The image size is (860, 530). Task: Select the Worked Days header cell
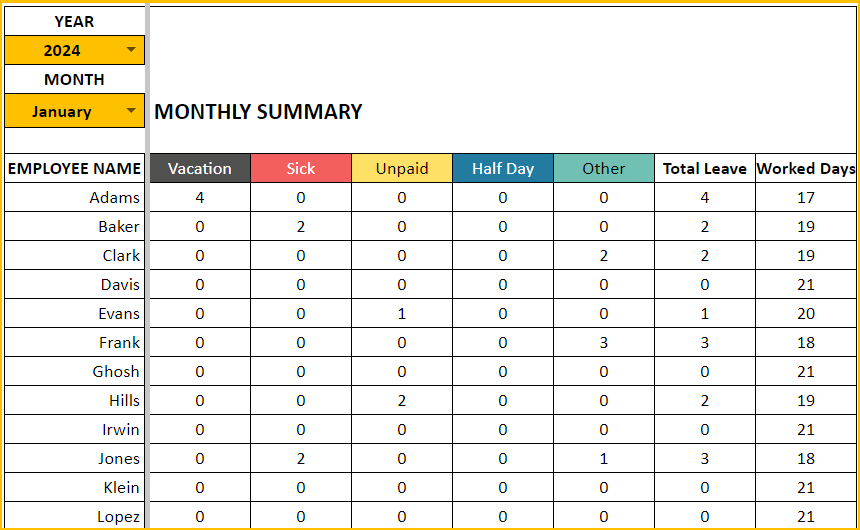[806, 168]
